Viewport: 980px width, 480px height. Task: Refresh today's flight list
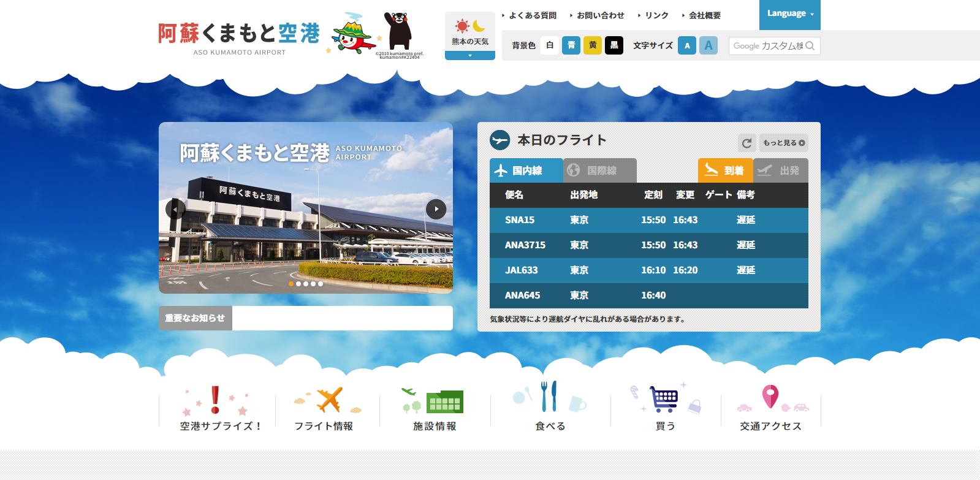pos(746,143)
